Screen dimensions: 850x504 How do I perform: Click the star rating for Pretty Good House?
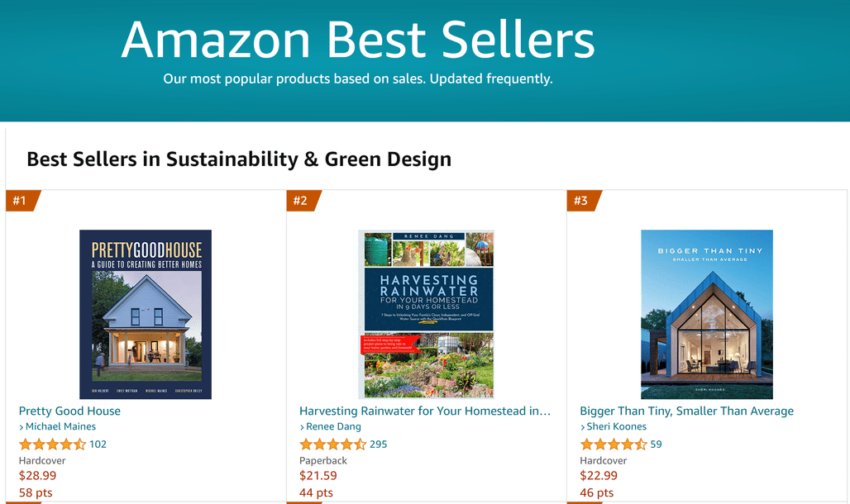click(53, 445)
